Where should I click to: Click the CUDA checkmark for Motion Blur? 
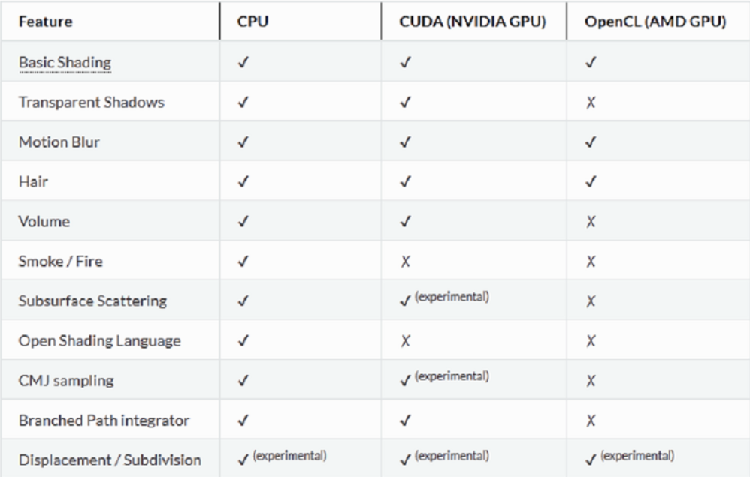point(404,142)
